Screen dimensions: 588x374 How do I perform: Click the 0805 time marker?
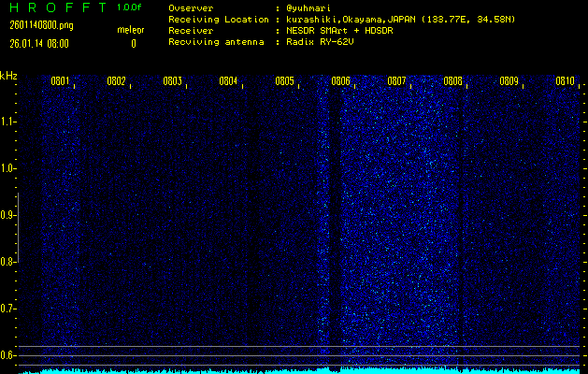coord(284,81)
